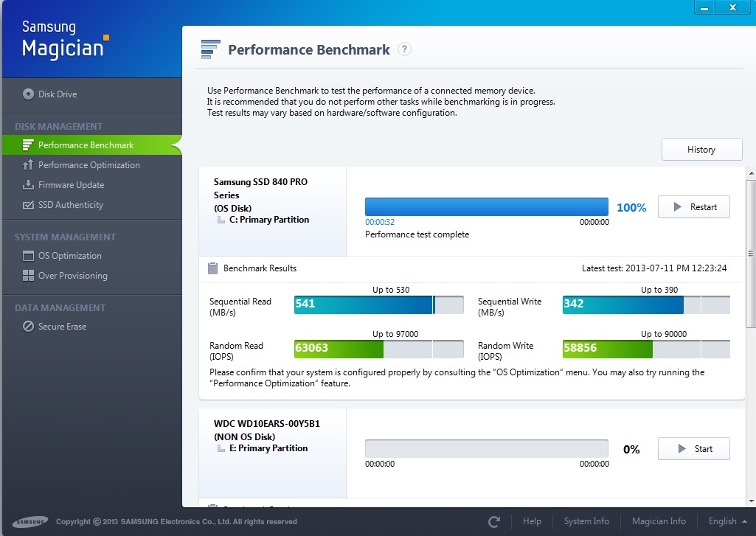
Task: Click the Random Write 58856 result bar
Action: [x=646, y=349]
